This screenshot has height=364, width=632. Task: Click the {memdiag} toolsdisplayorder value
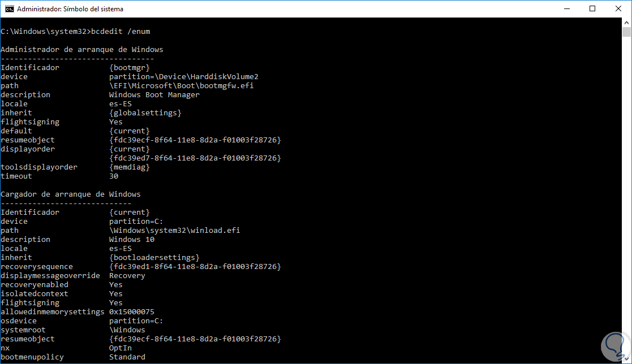(x=130, y=167)
